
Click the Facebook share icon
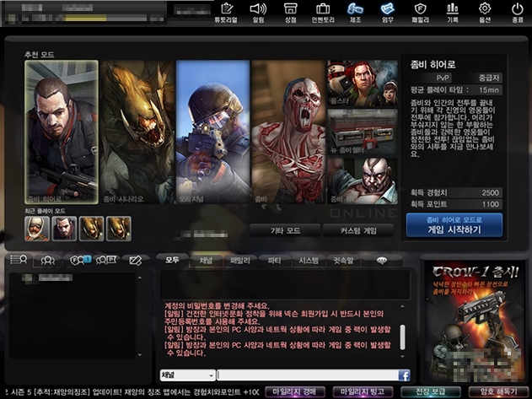(404, 375)
